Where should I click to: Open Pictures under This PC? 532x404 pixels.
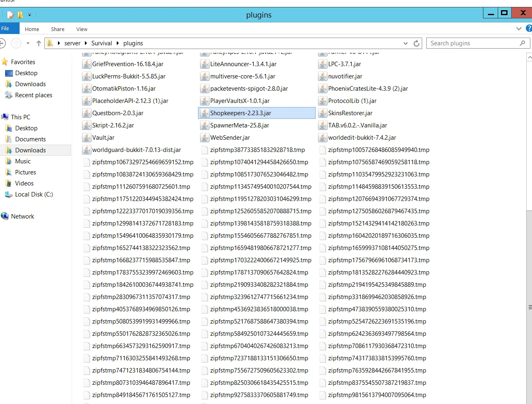tap(25, 172)
